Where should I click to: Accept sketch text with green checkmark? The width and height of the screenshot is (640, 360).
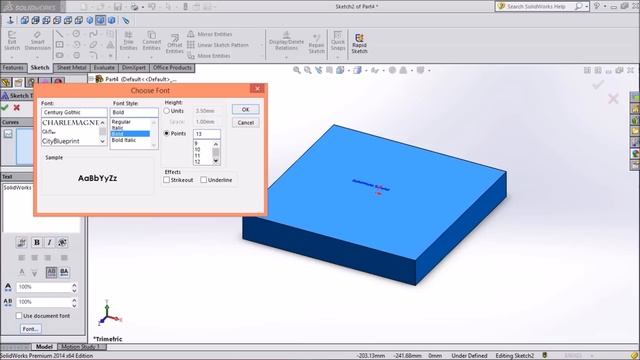(x=5, y=108)
